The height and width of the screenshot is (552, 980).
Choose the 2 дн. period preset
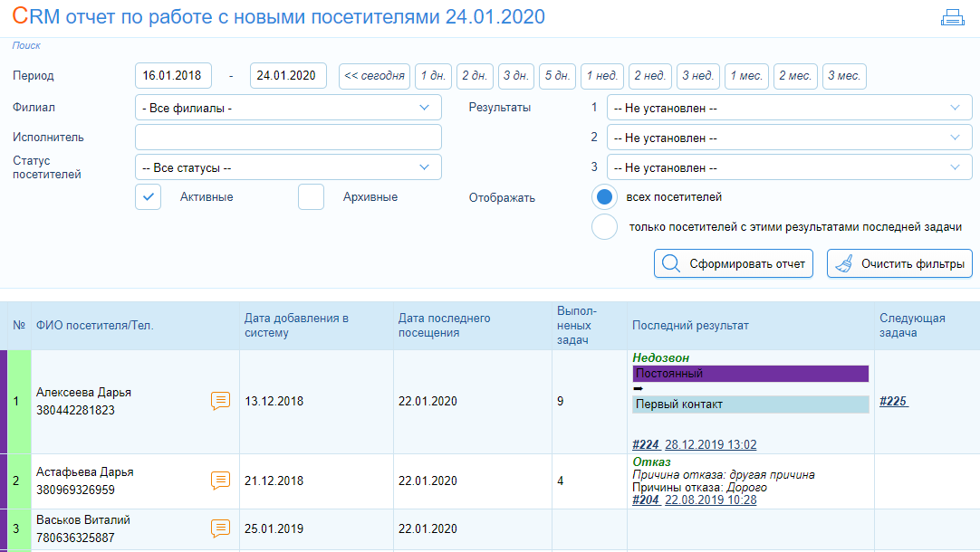pos(475,76)
